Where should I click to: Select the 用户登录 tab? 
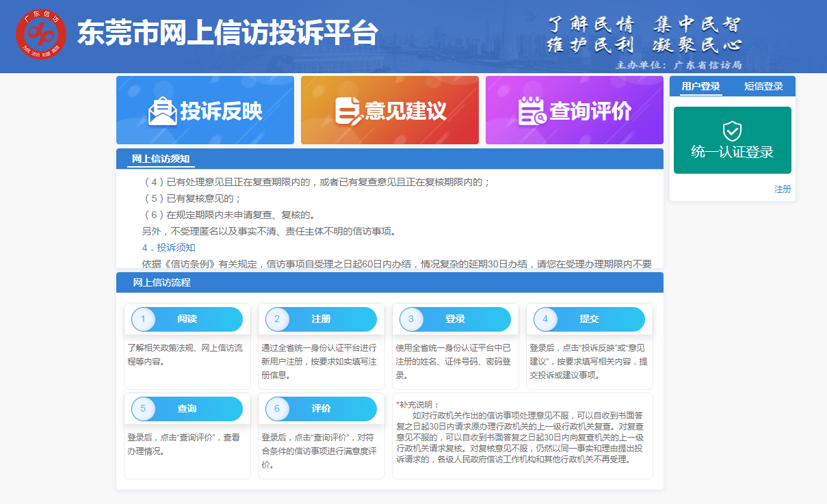[x=699, y=85]
